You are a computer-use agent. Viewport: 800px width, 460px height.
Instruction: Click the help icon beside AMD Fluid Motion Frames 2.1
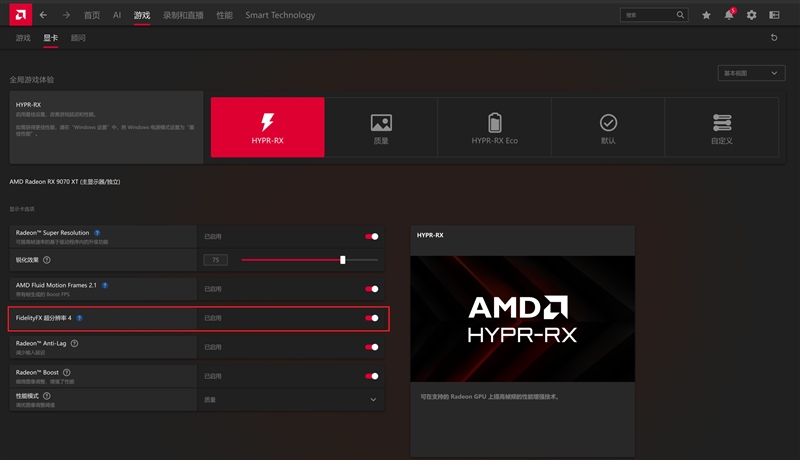pos(105,285)
